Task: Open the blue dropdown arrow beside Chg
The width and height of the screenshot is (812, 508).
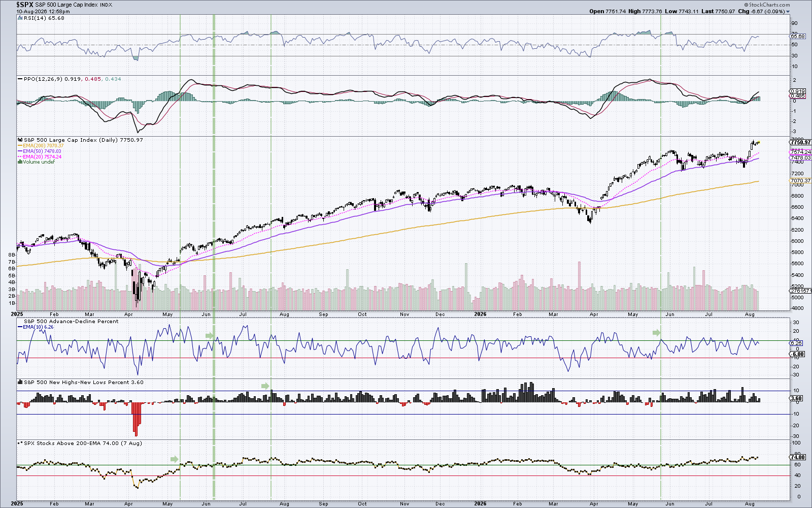Action: click(788, 12)
